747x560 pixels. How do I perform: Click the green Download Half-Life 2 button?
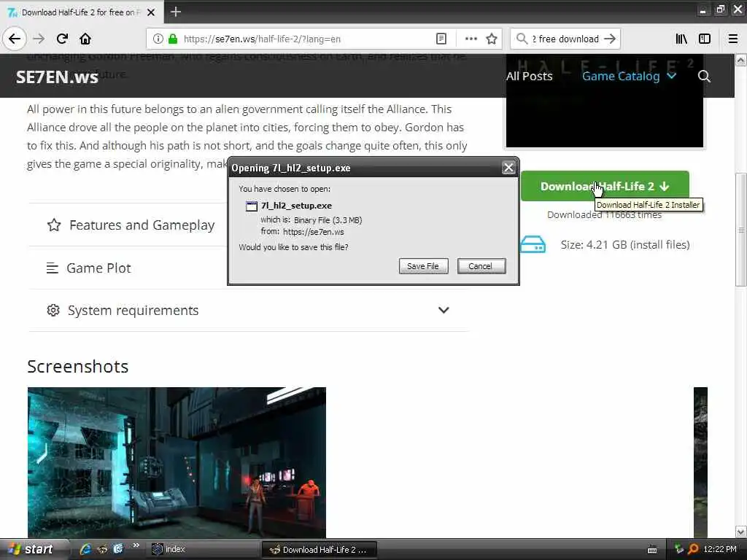605,186
